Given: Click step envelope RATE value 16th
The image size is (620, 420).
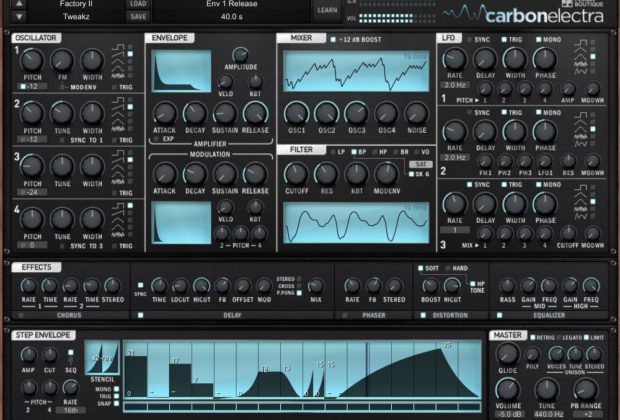Looking at the screenshot, I should click(x=71, y=410).
